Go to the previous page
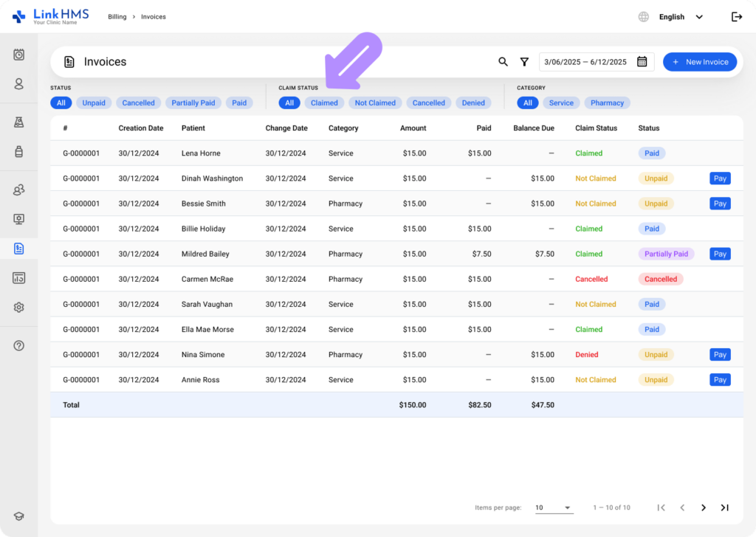 (x=682, y=507)
